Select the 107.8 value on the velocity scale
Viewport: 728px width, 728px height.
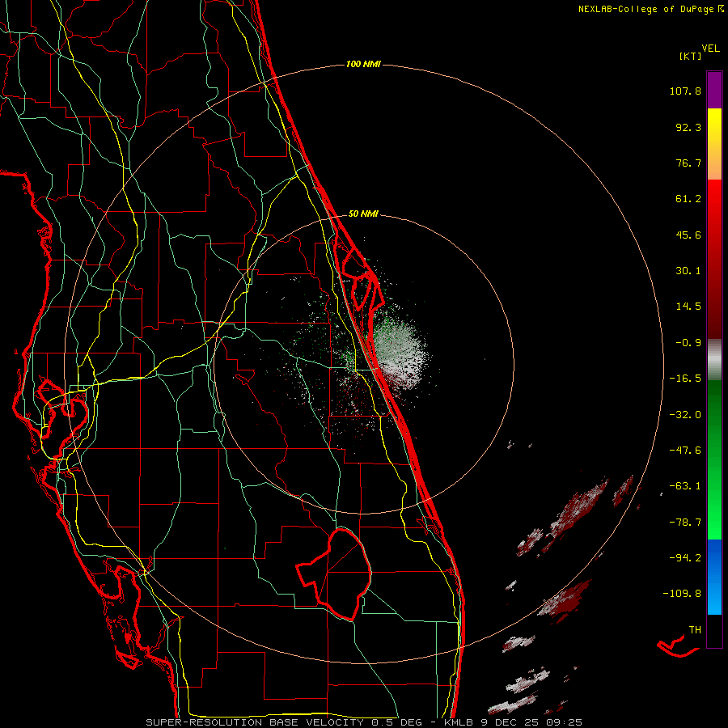point(685,91)
